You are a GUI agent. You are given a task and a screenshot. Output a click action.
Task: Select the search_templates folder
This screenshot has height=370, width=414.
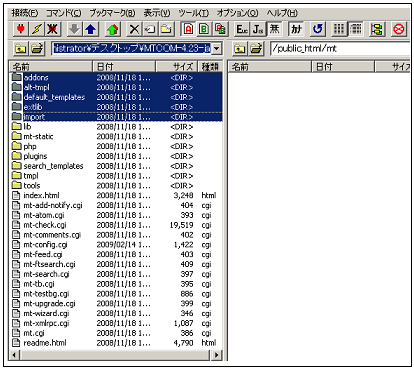click(116, 166)
